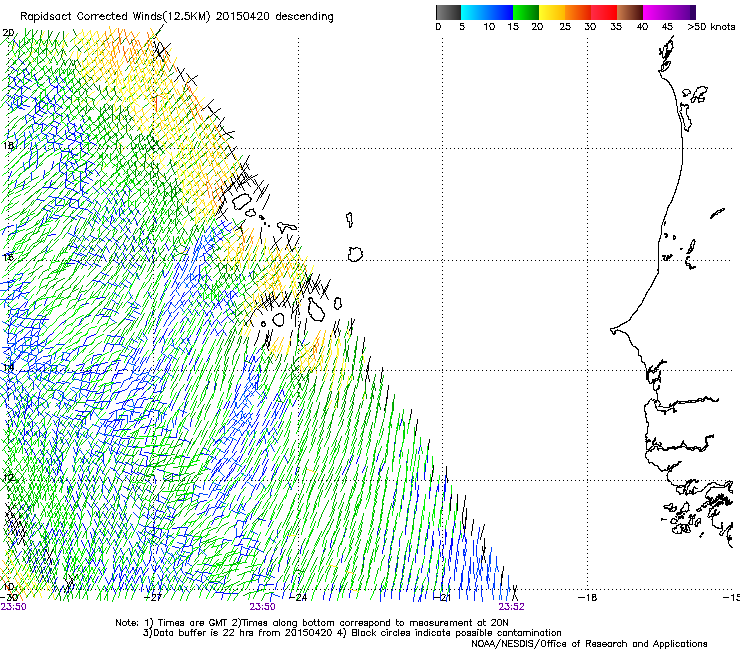Click the '-30' longitude axis label
The height and width of the screenshot is (650, 740).
(x=8, y=598)
